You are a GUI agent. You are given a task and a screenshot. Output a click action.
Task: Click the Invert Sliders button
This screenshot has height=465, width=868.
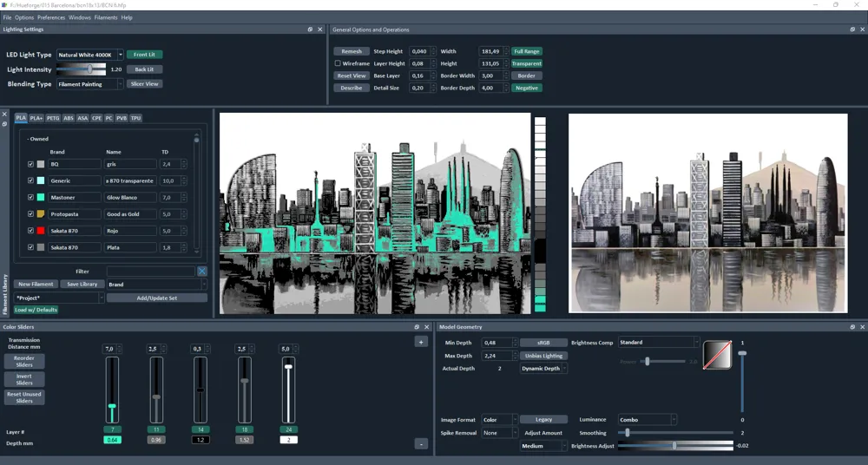[x=24, y=380]
